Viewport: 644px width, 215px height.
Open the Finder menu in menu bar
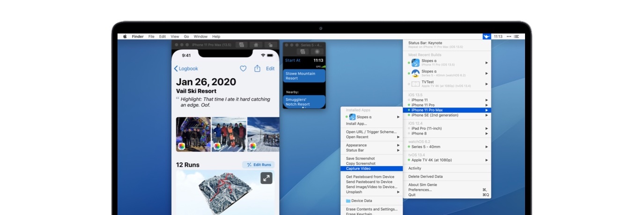[138, 36]
